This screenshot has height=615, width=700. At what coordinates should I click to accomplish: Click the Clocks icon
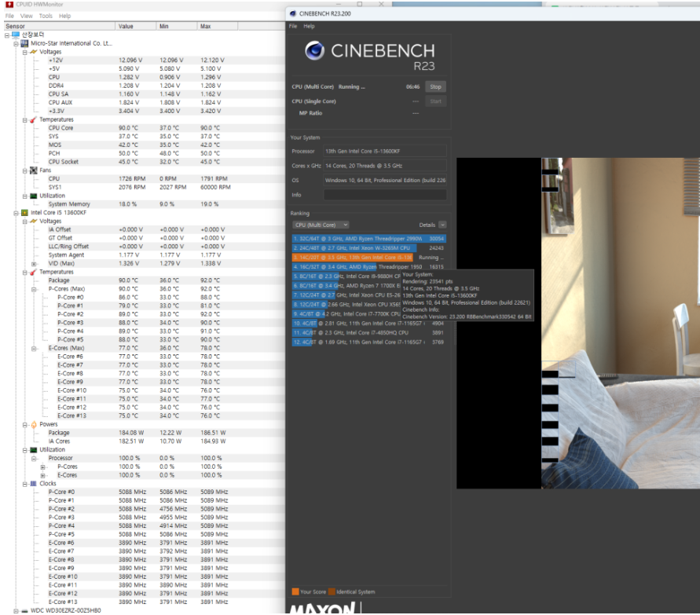(34, 484)
